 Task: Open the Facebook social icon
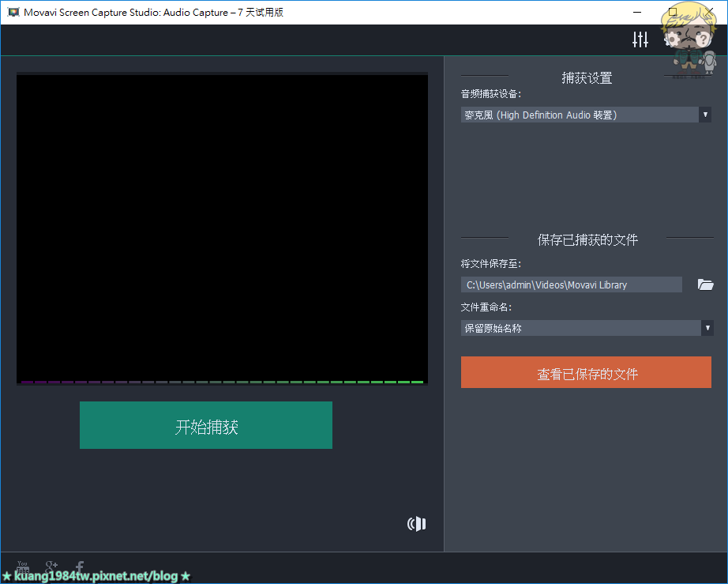pyautogui.click(x=80, y=567)
